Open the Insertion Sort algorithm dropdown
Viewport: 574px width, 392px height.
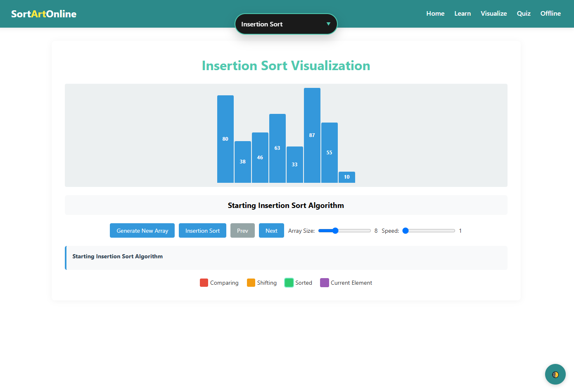point(286,24)
